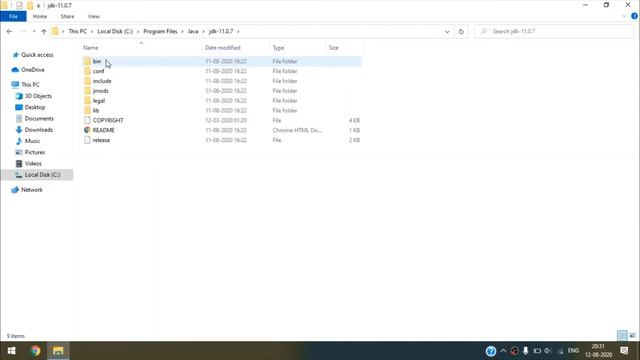Expand chevron after Java in breadcrumb

203,31
